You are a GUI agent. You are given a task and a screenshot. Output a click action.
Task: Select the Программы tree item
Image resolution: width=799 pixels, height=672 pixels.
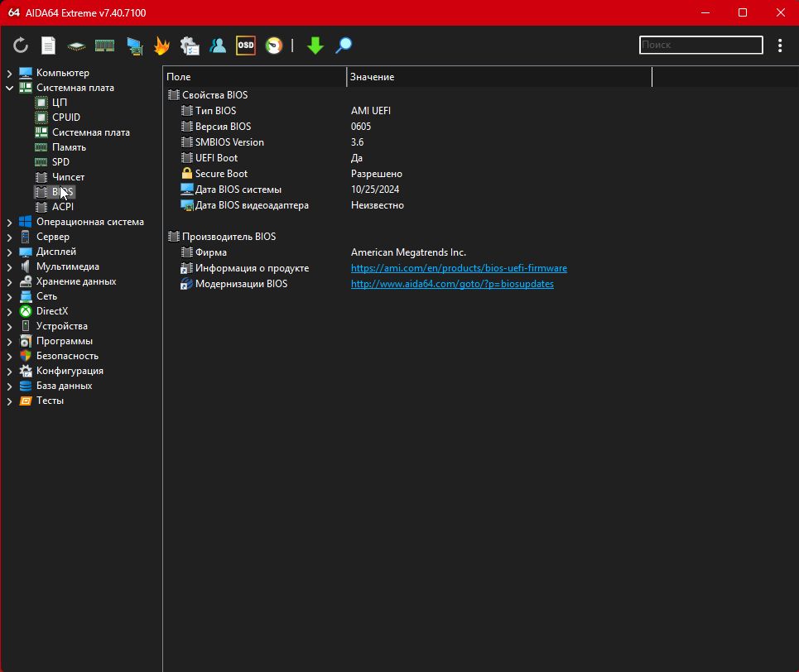(65, 341)
